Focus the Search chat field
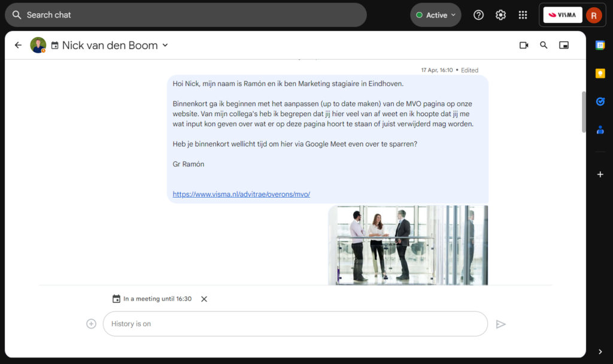The image size is (613, 364). tap(186, 15)
